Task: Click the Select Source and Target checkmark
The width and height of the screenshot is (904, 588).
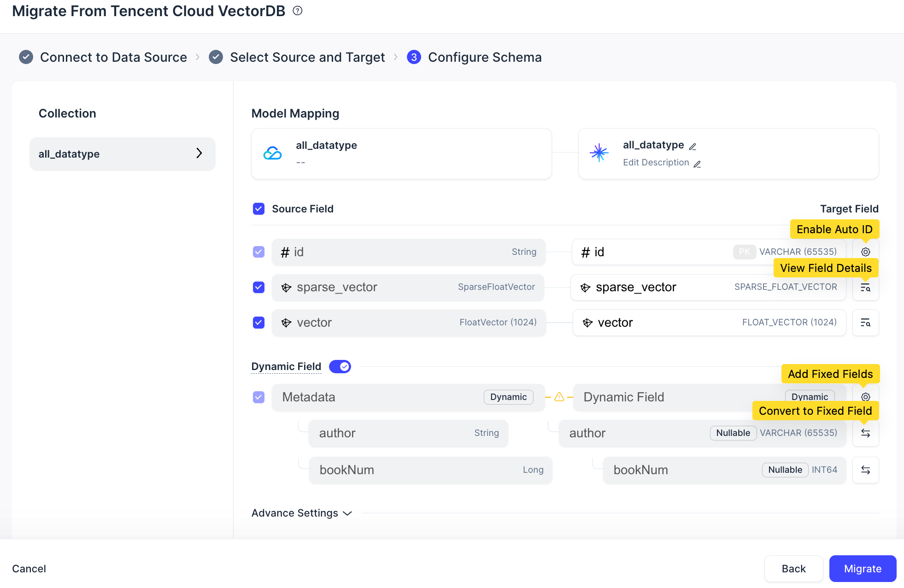Action: click(216, 57)
